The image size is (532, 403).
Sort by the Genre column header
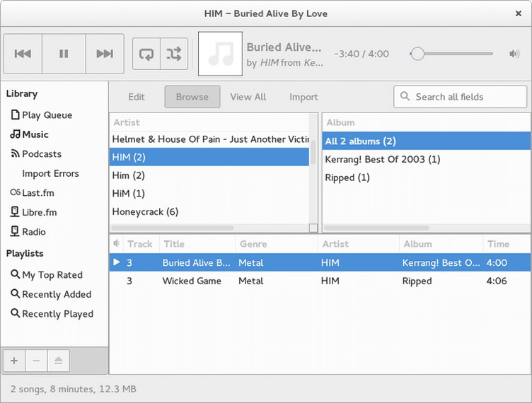pyautogui.click(x=277, y=244)
